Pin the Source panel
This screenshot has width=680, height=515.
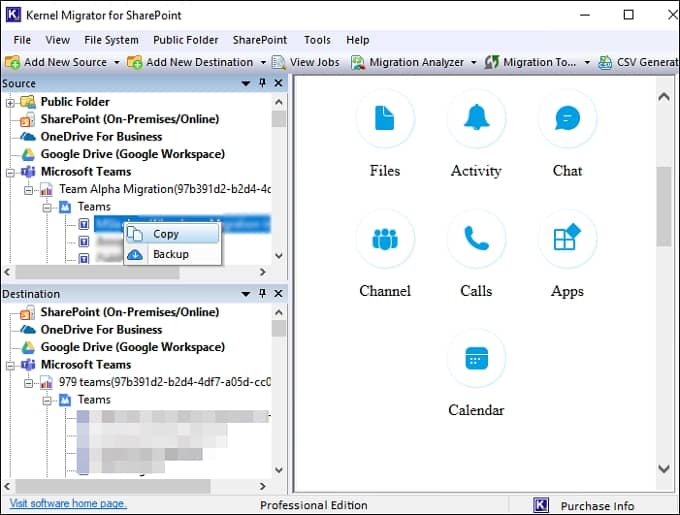pos(262,83)
